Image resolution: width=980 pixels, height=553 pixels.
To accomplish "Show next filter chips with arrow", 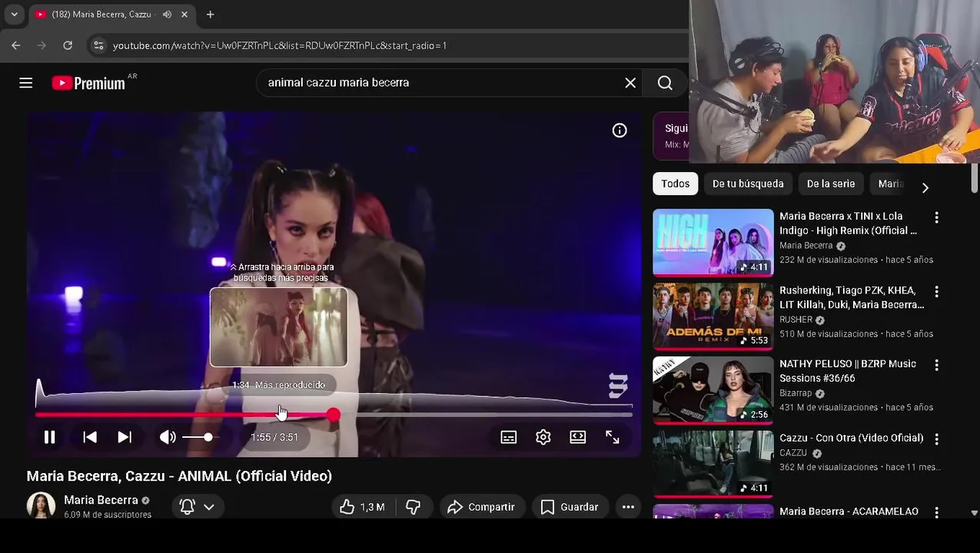I will pyautogui.click(x=925, y=187).
